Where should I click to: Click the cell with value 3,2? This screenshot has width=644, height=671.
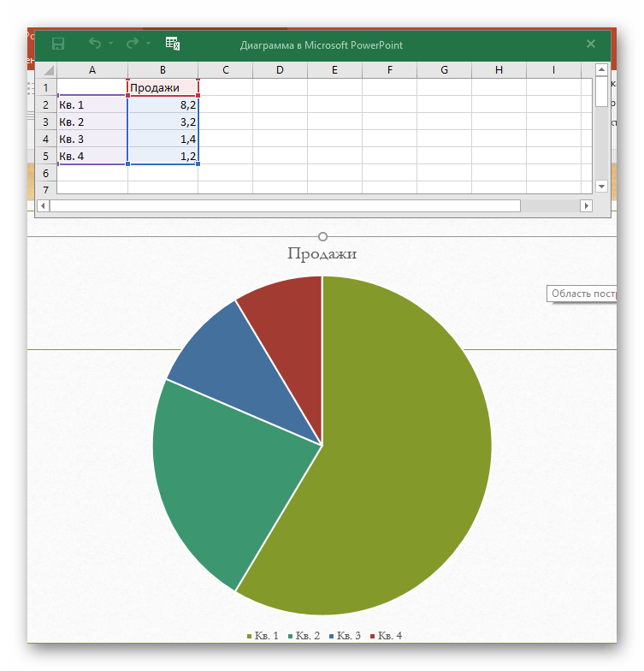pyautogui.click(x=162, y=122)
